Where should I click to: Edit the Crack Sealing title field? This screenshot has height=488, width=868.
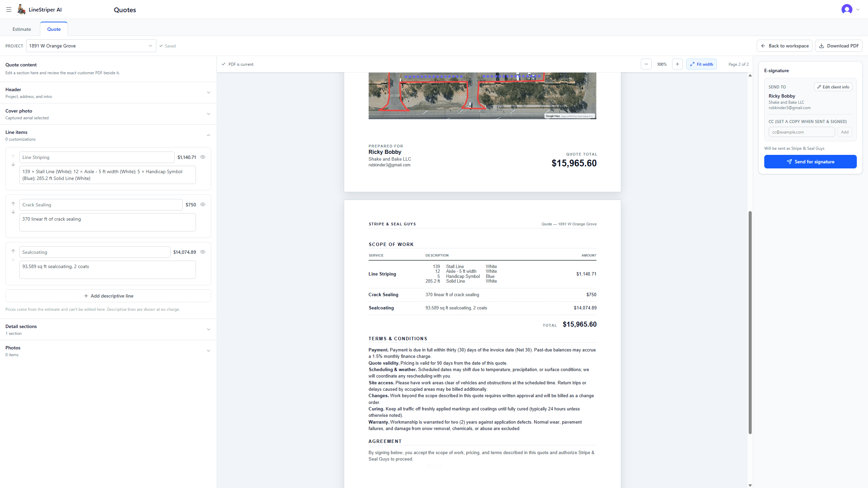point(101,205)
